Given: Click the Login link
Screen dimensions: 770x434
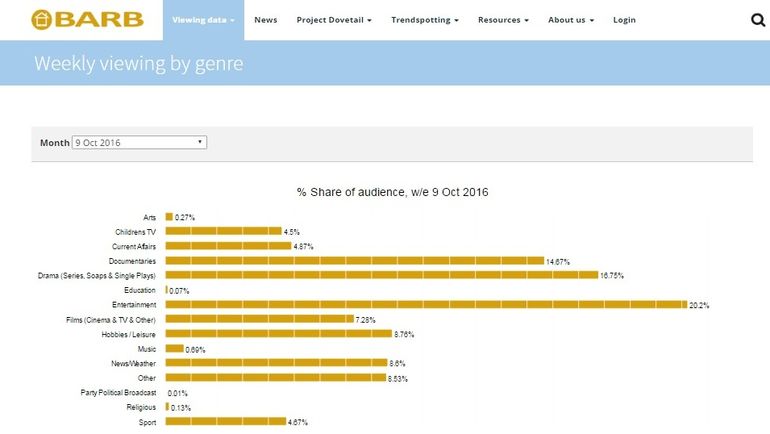Looking at the screenshot, I should [x=624, y=20].
